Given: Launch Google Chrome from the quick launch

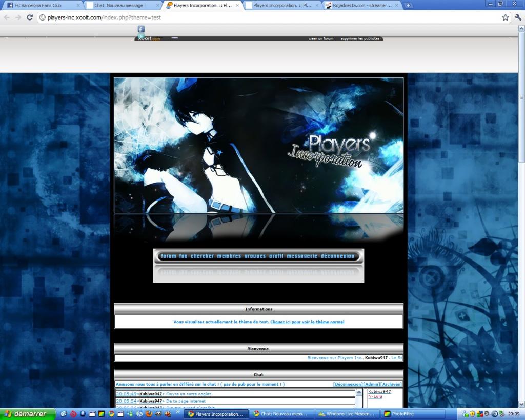Looking at the screenshot, I should pyautogui.click(x=111, y=414).
